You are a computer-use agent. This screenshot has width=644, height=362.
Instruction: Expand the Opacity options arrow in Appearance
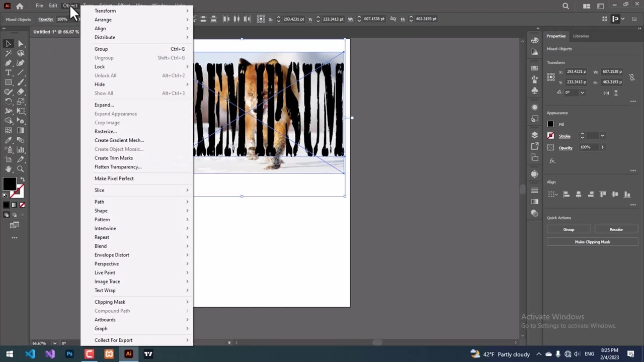point(602,147)
